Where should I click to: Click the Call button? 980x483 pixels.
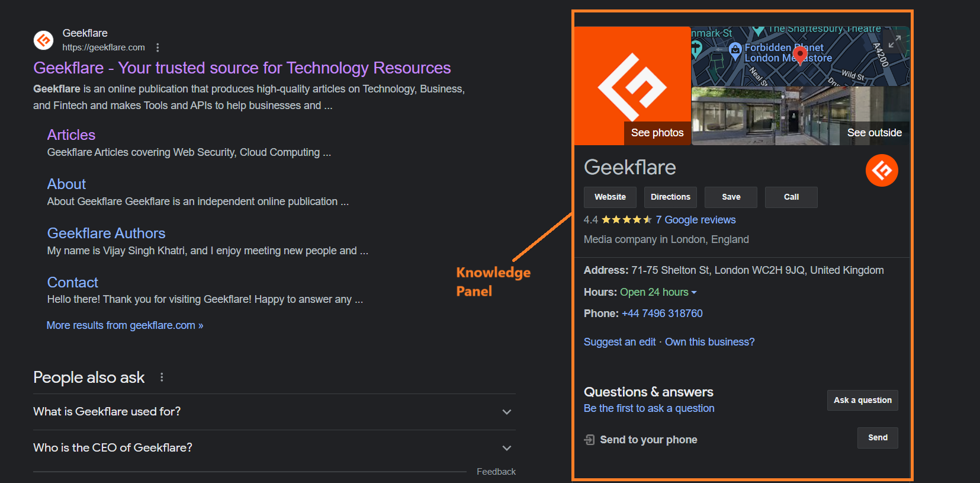click(x=791, y=197)
